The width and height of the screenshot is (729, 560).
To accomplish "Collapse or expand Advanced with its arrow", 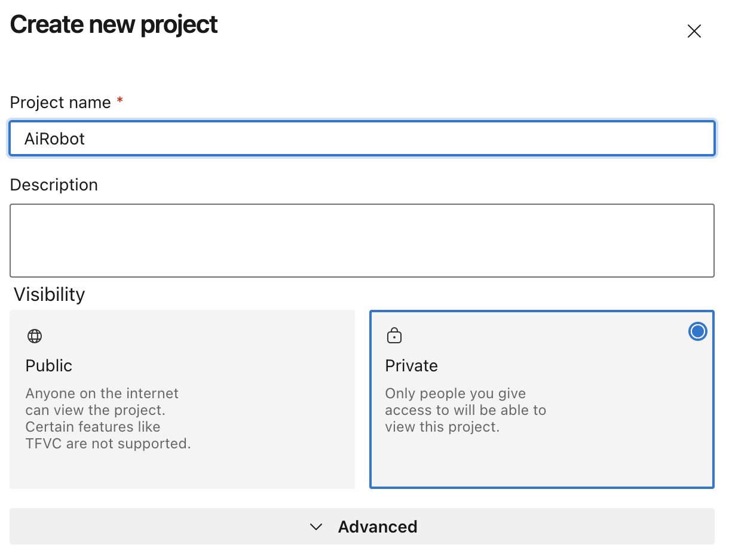I will click(316, 527).
